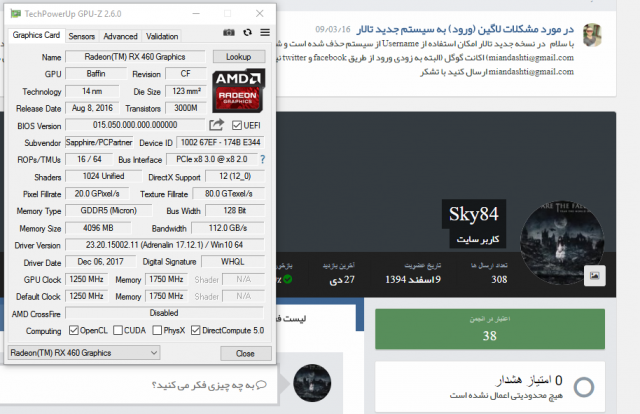This screenshot has height=414, width=640.
Task: Toggle the OpenCL checkbox
Action: (72, 330)
